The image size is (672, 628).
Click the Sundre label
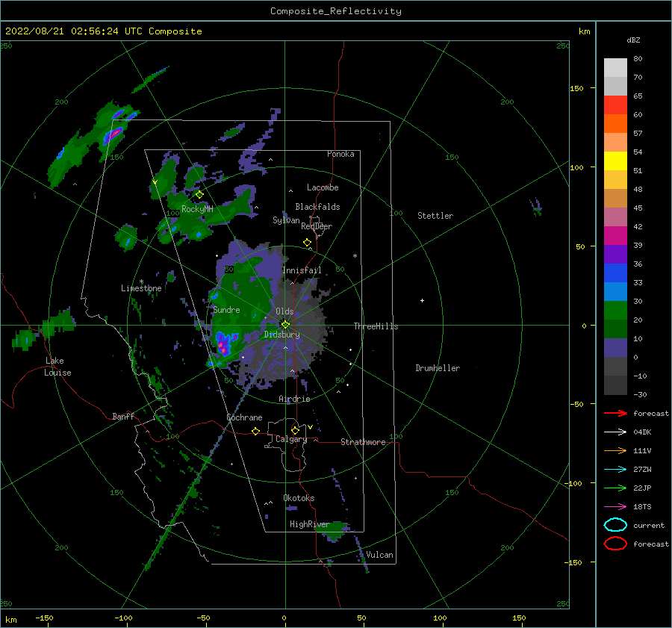(x=226, y=310)
